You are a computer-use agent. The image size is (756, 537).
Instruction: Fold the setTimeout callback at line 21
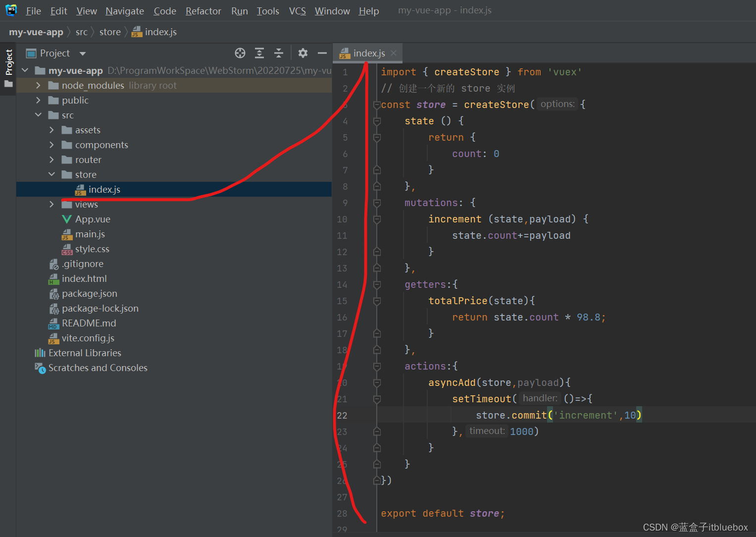tap(377, 399)
